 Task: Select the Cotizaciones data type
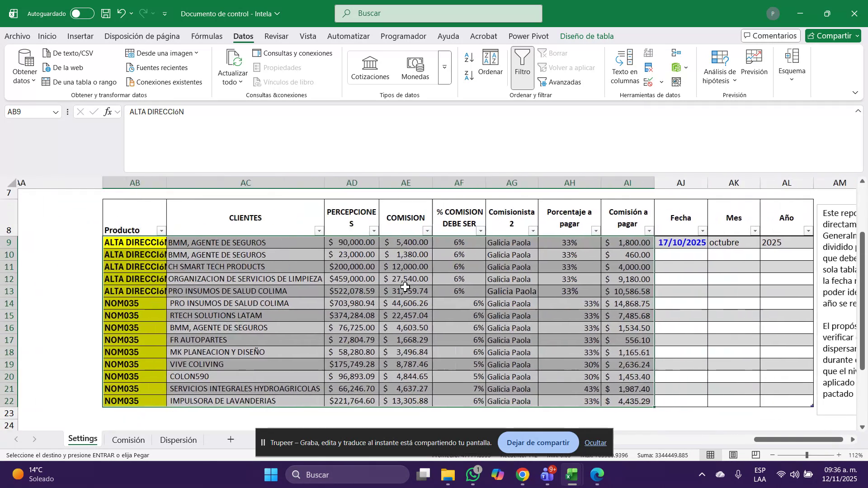tap(370, 67)
